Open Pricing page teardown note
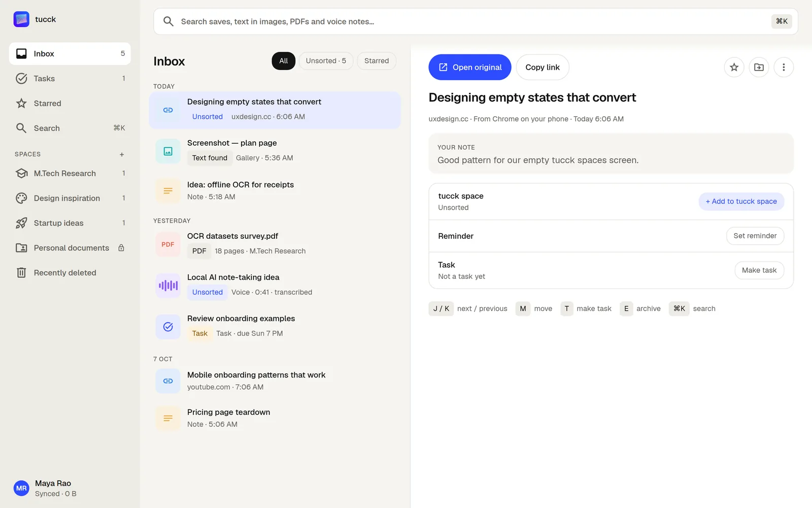 click(275, 419)
